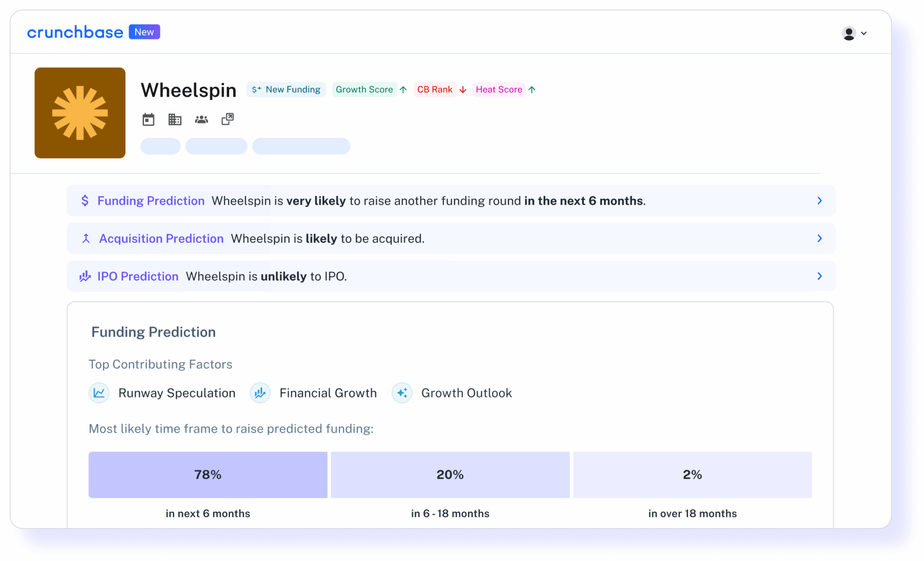Image resolution: width=924 pixels, height=561 pixels.
Task: Click the 78% next-6-months probability bar
Action: coord(208,474)
